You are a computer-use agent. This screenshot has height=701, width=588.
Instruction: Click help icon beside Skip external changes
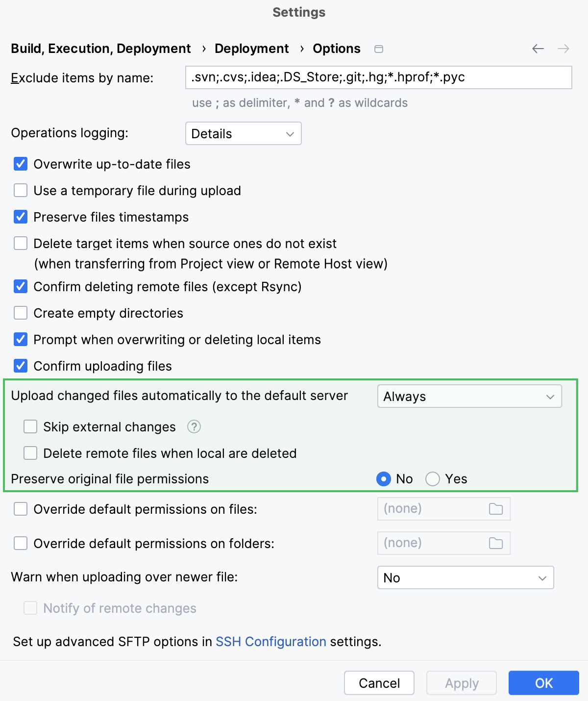tap(194, 427)
